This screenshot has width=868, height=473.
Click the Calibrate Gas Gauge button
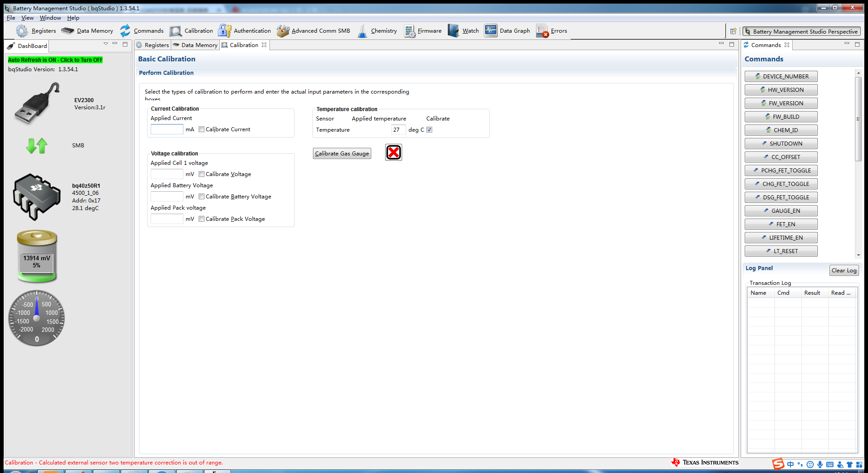342,154
